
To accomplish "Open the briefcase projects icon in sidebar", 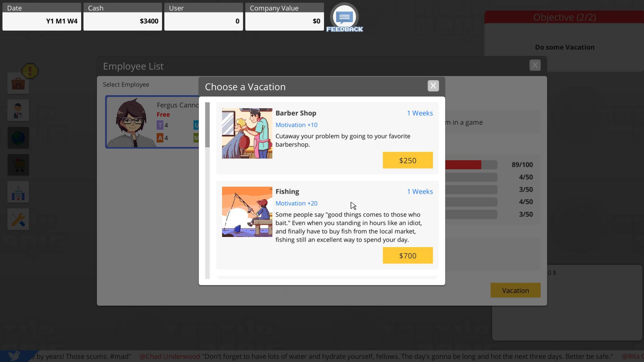I will point(18,83).
